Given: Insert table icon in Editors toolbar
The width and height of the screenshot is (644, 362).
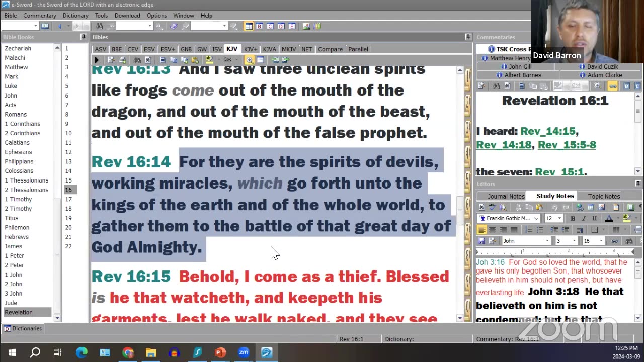Looking at the screenshot, I should tap(591, 207).
